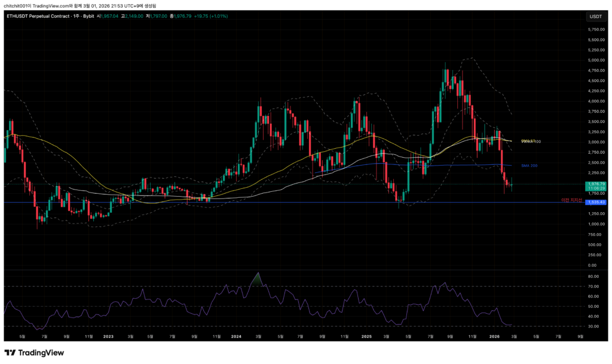Click the 2026 label on time axis
This screenshot has width=612, height=364.
pos(496,336)
